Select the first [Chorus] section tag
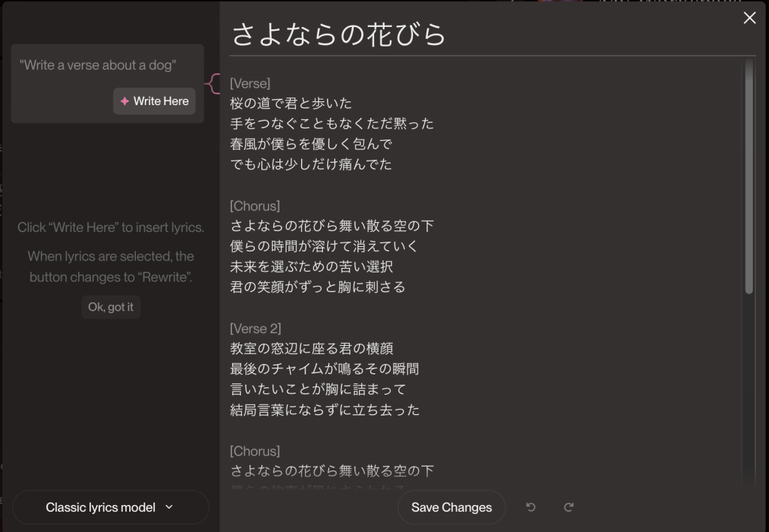The image size is (769, 532). 255,206
